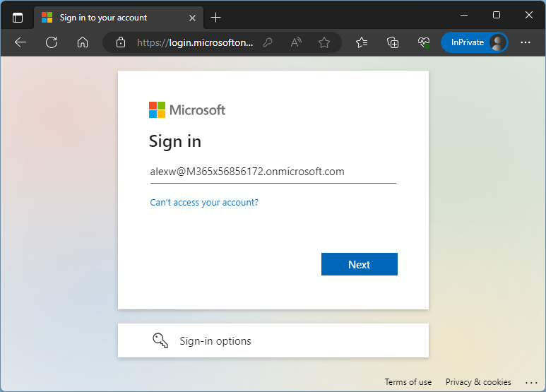The image size is (546, 392).
Task: Open the InPrivate profile button
Action: coord(474,42)
